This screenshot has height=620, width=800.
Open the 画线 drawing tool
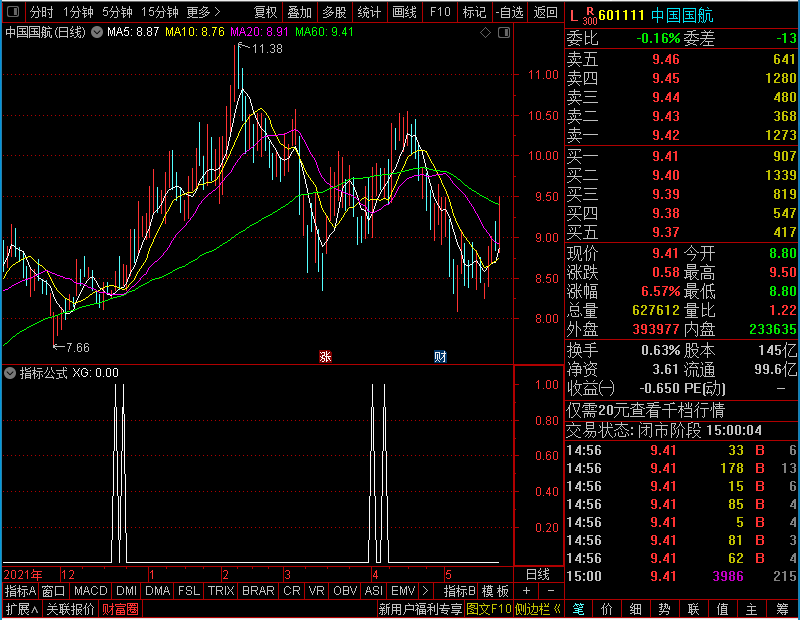coord(404,12)
